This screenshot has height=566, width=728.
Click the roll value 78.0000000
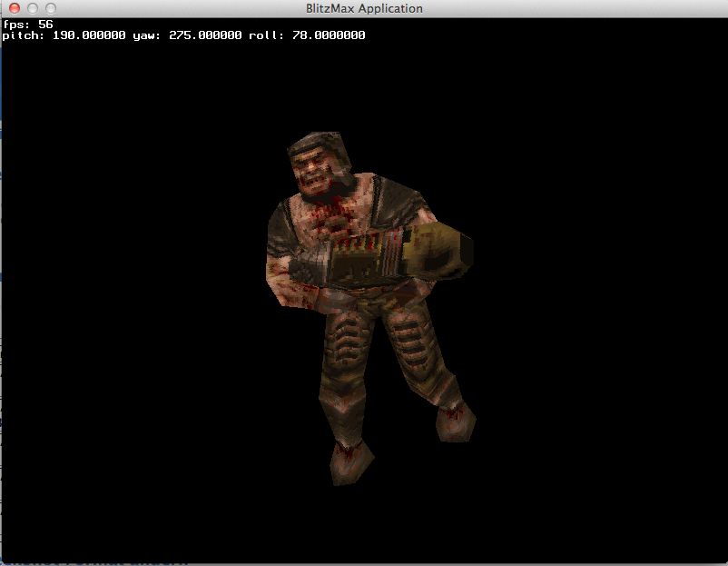pyautogui.click(x=328, y=35)
